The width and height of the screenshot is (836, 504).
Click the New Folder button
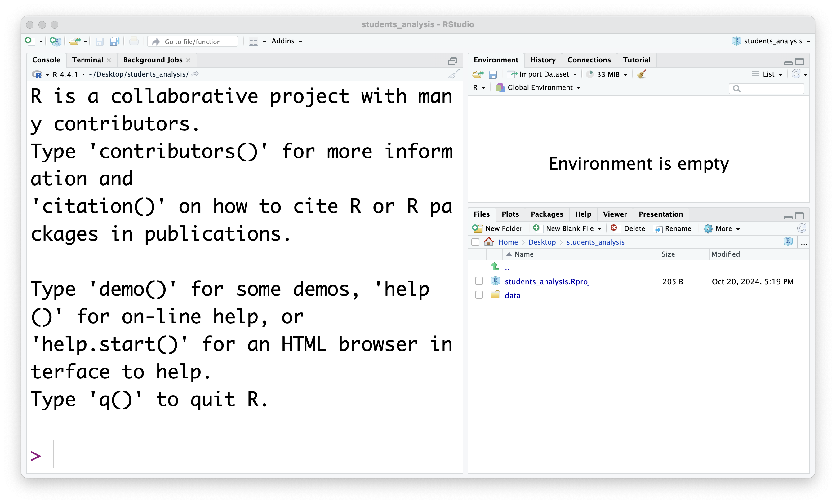point(497,228)
